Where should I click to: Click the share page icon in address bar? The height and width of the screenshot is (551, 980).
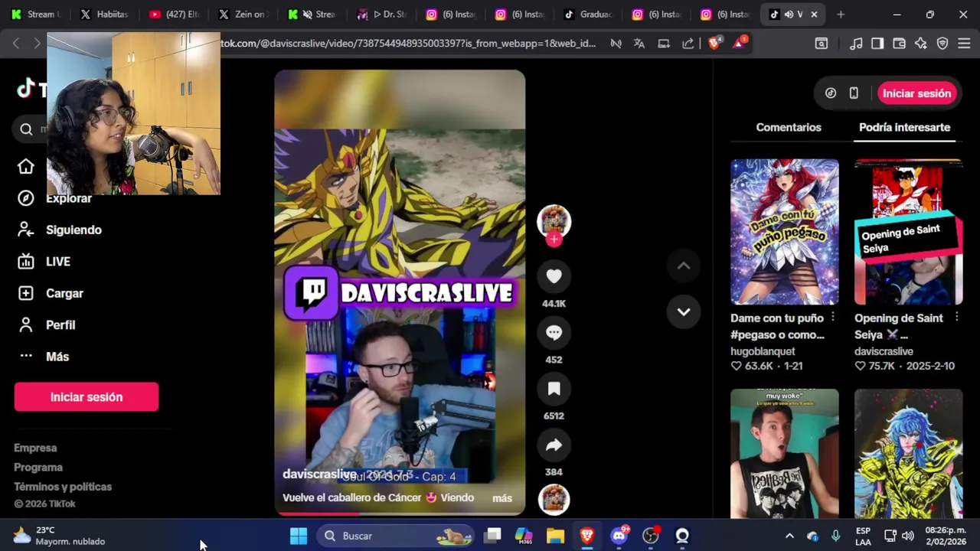[x=688, y=44]
